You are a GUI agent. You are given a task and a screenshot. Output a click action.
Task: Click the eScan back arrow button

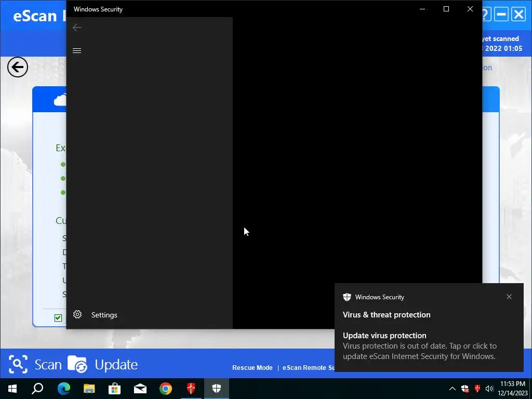pos(18,67)
